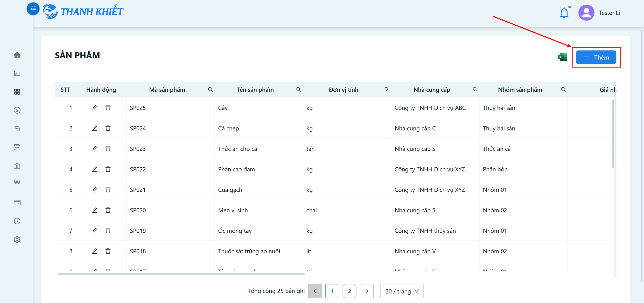Edit product SP019 Ốc móng tay
This screenshot has height=303, width=644.
tap(94, 231)
